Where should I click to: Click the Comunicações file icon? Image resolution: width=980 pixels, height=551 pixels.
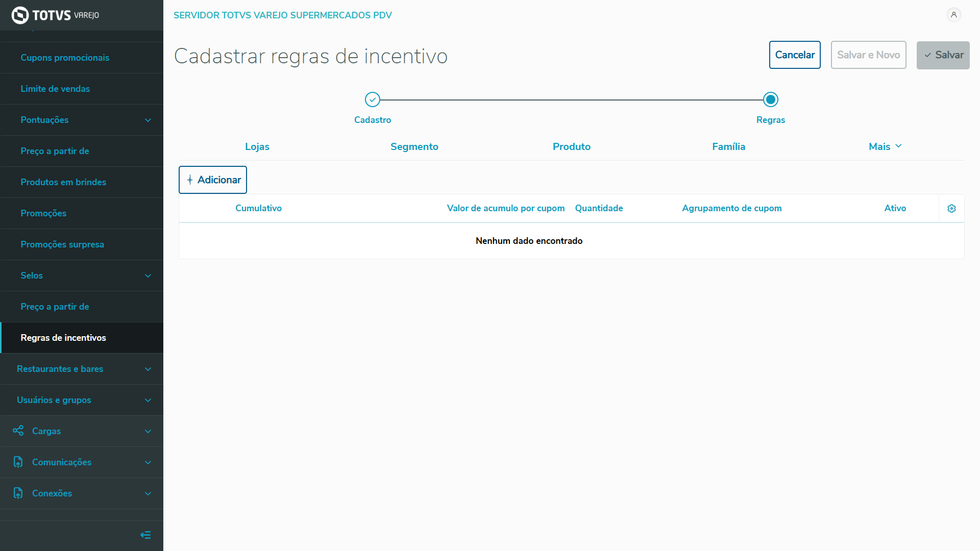(18, 462)
